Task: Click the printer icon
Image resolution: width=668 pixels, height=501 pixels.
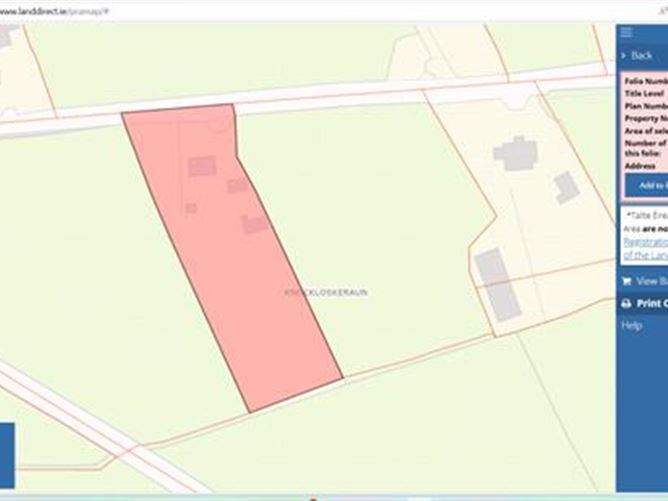Action: (x=626, y=303)
